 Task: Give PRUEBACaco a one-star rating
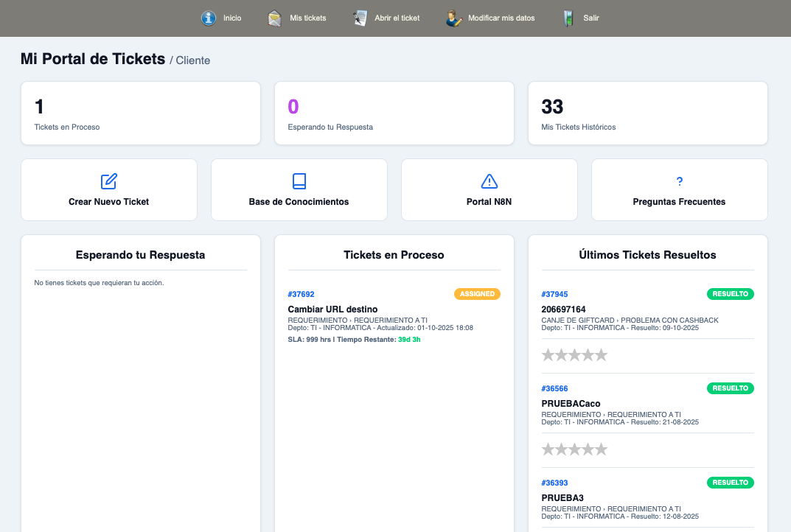pyautogui.click(x=546, y=449)
